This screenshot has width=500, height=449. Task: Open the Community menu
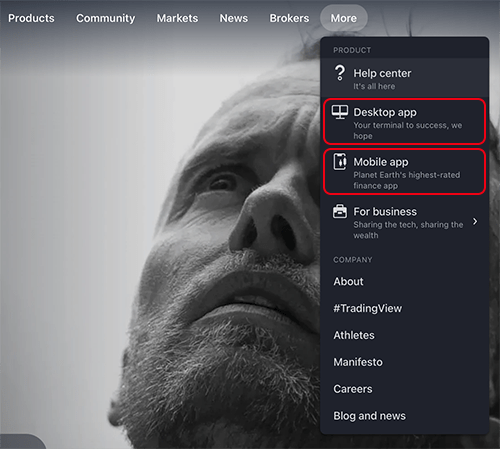coord(106,18)
